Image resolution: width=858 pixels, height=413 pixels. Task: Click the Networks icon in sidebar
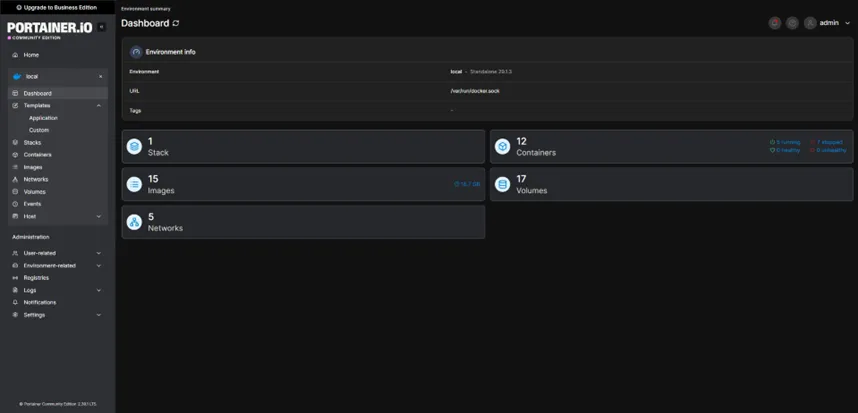click(x=15, y=179)
